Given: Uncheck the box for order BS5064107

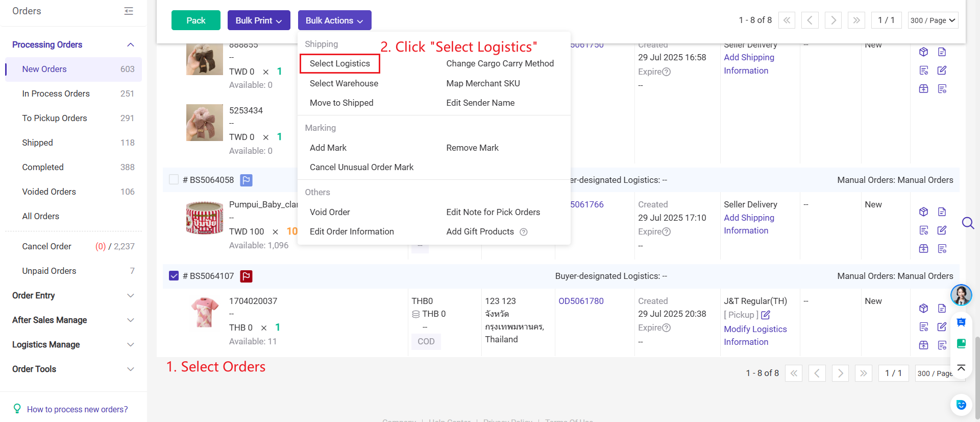Looking at the screenshot, I should point(174,276).
